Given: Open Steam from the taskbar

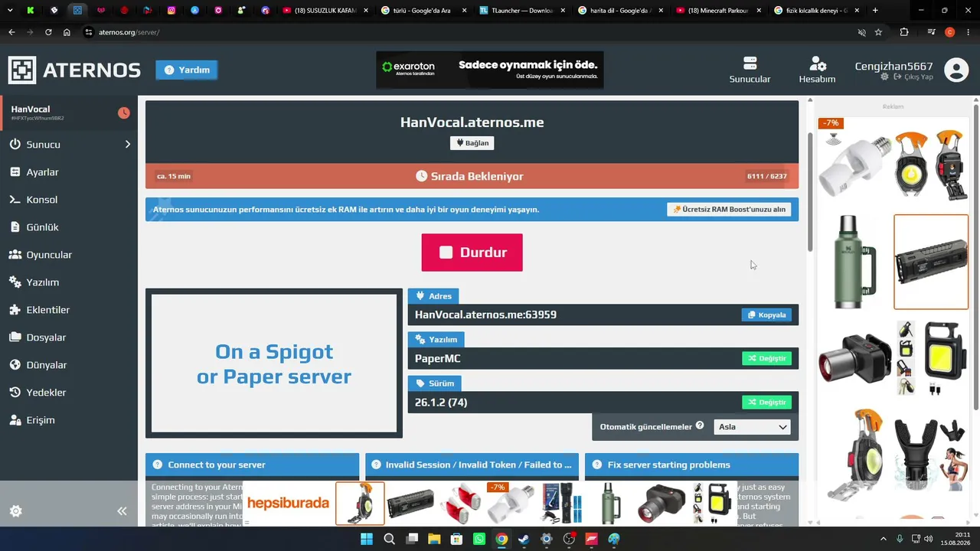Looking at the screenshot, I should click(x=524, y=539).
